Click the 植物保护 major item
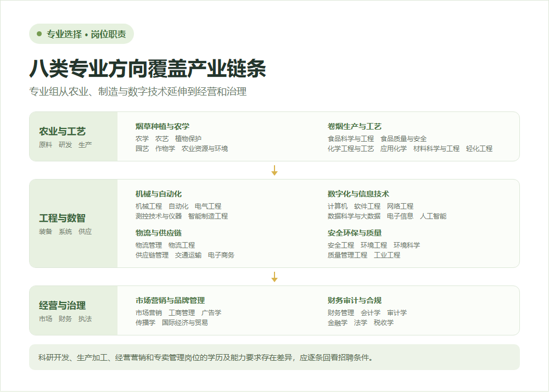This screenshot has width=549, height=392. point(188,138)
